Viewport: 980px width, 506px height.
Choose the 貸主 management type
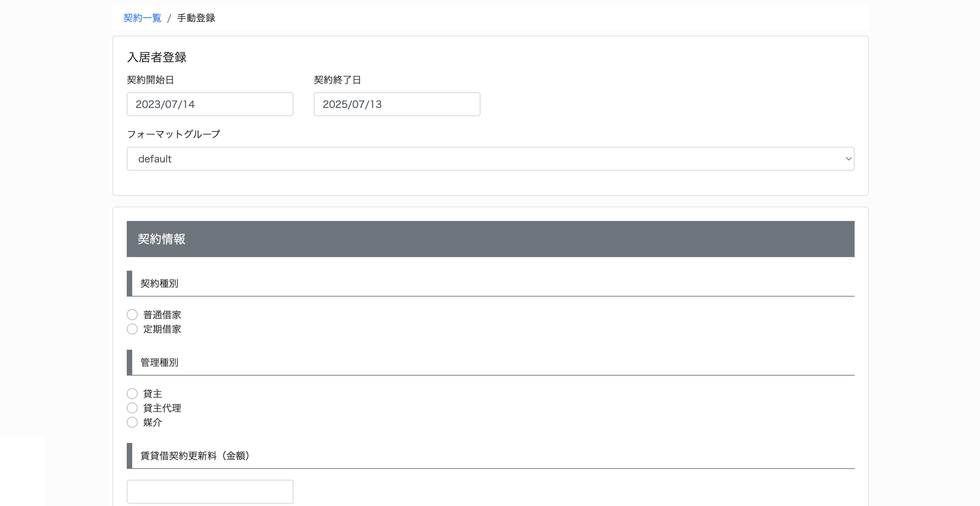tap(132, 394)
